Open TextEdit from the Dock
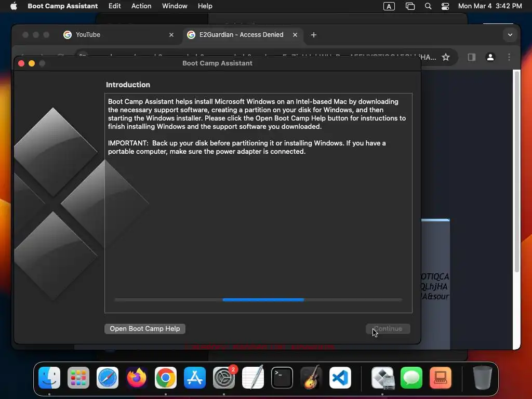The width and height of the screenshot is (532, 399). point(253,378)
